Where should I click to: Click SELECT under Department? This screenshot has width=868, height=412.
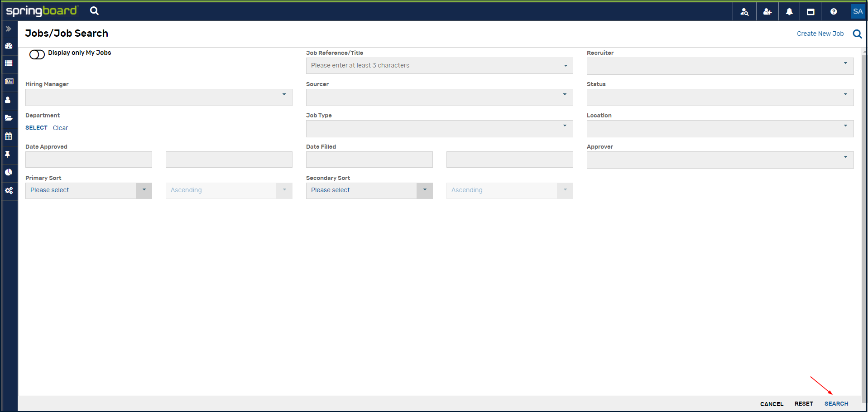pos(36,128)
